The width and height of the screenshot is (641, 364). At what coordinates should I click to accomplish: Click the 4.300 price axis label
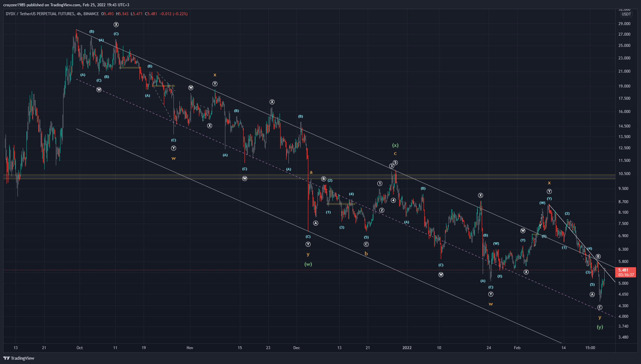(x=623, y=306)
